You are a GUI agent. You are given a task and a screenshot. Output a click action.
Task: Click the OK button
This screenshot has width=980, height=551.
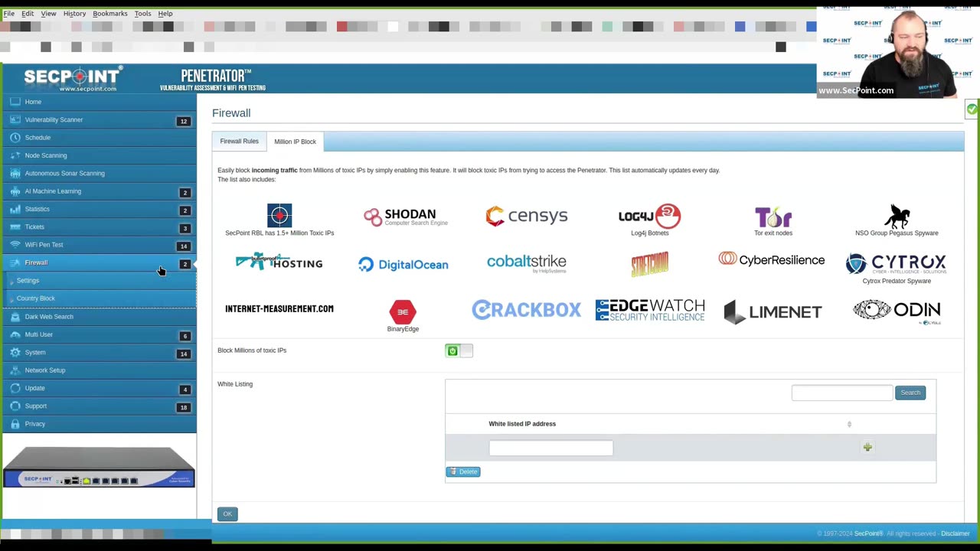click(x=227, y=514)
